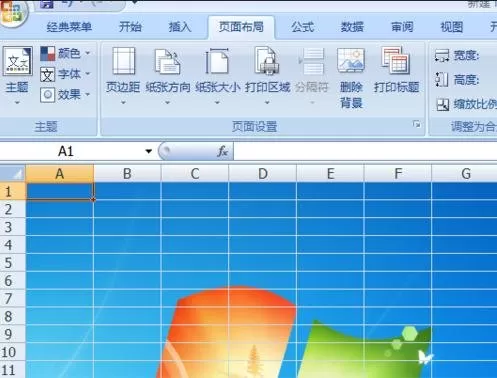Image resolution: width=497 pixels, height=378 pixels.
Task: Select column B header
Action: [127, 174]
